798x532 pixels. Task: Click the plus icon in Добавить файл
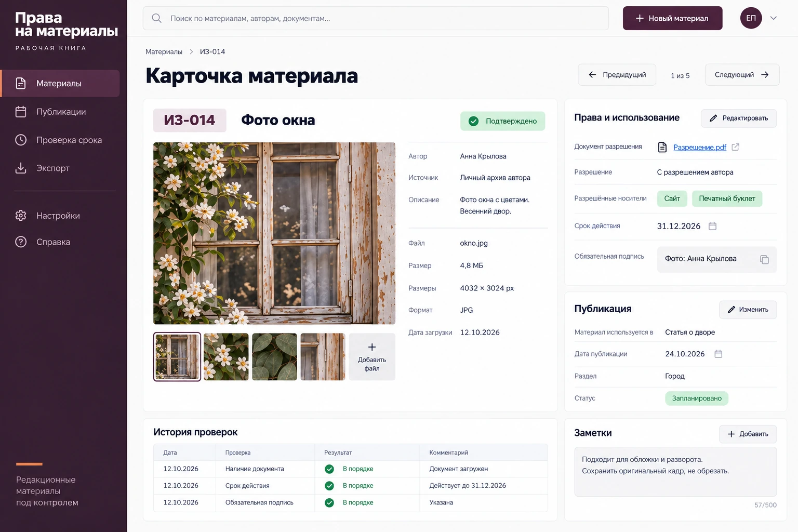[x=372, y=347]
